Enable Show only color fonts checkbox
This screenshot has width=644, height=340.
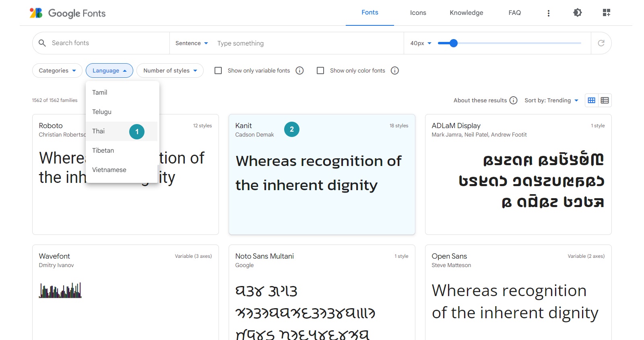pos(320,70)
